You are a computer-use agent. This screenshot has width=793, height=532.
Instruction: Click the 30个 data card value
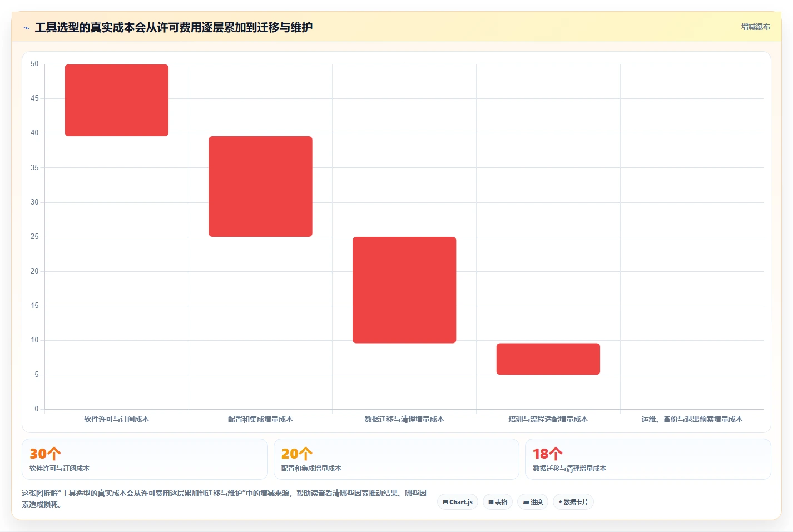point(45,454)
